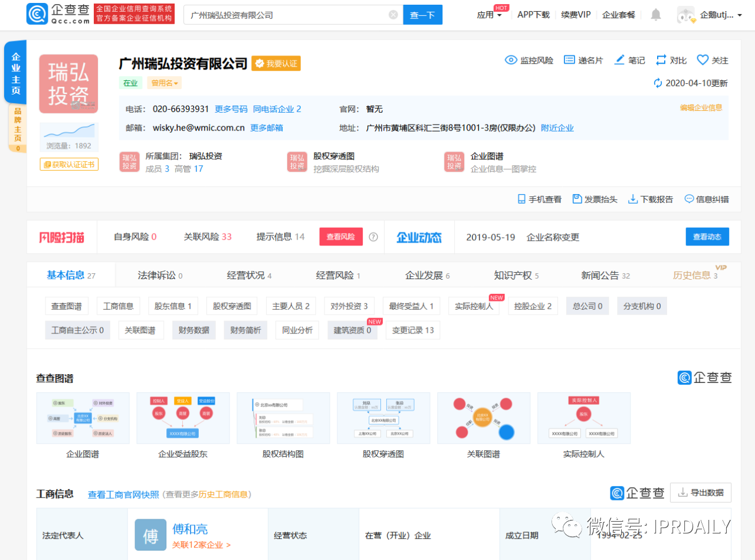This screenshot has width=755, height=560.
Task: Click the user avatar icon
Action: coord(686,15)
